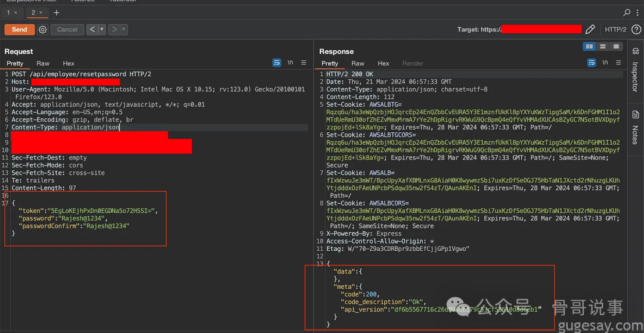Switch Response view to Hex
The height and width of the screenshot is (333, 644).
pos(383,64)
